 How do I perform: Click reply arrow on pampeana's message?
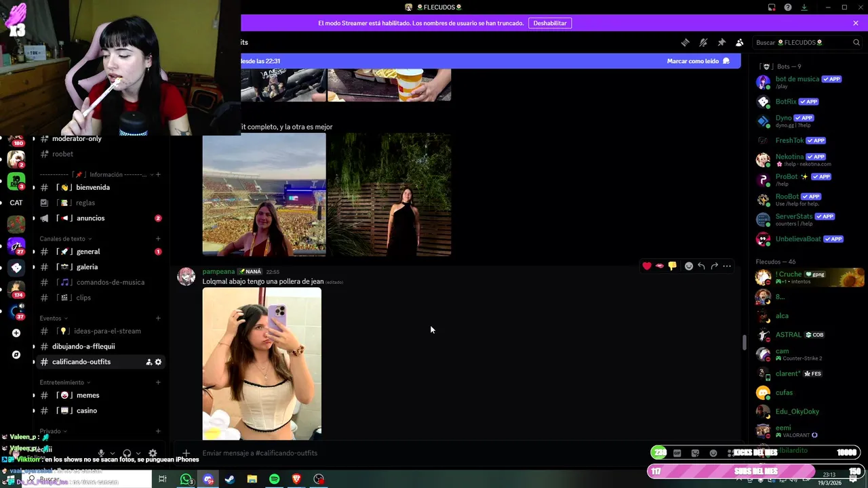(701, 266)
